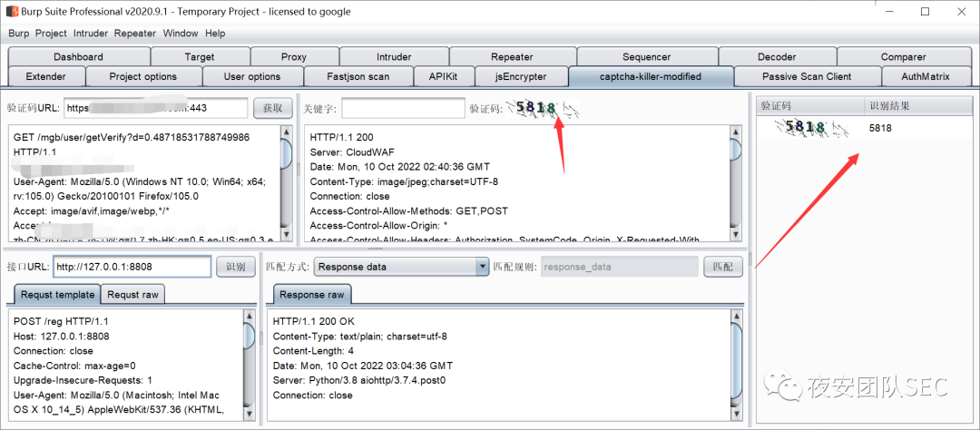Click the 识别结果 column header
980x430 pixels.
coord(918,106)
